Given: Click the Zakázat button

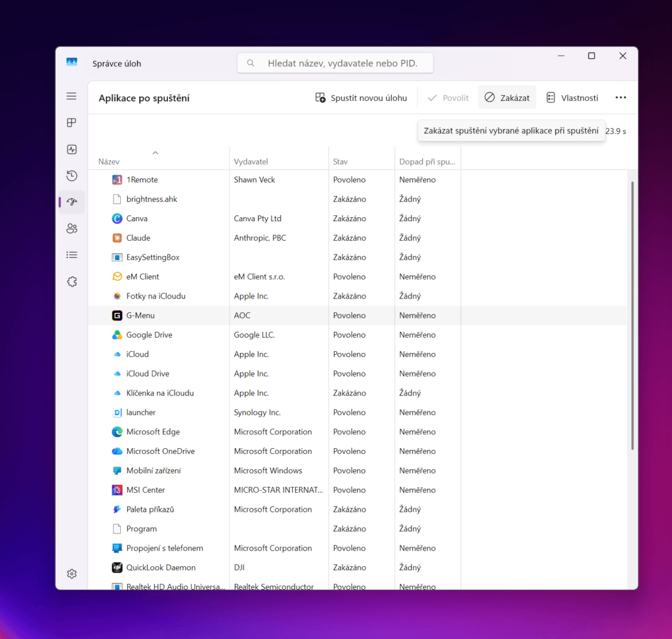Looking at the screenshot, I should coord(507,98).
